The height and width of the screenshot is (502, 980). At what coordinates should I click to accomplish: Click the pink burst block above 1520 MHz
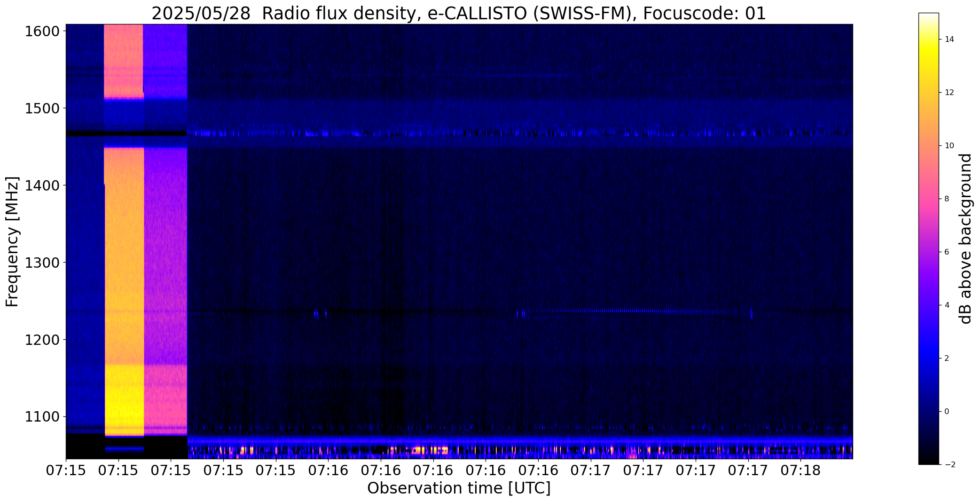coord(124,60)
